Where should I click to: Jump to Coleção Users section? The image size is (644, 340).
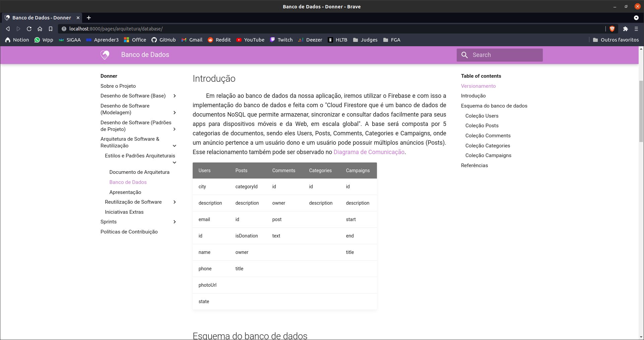coord(482,116)
